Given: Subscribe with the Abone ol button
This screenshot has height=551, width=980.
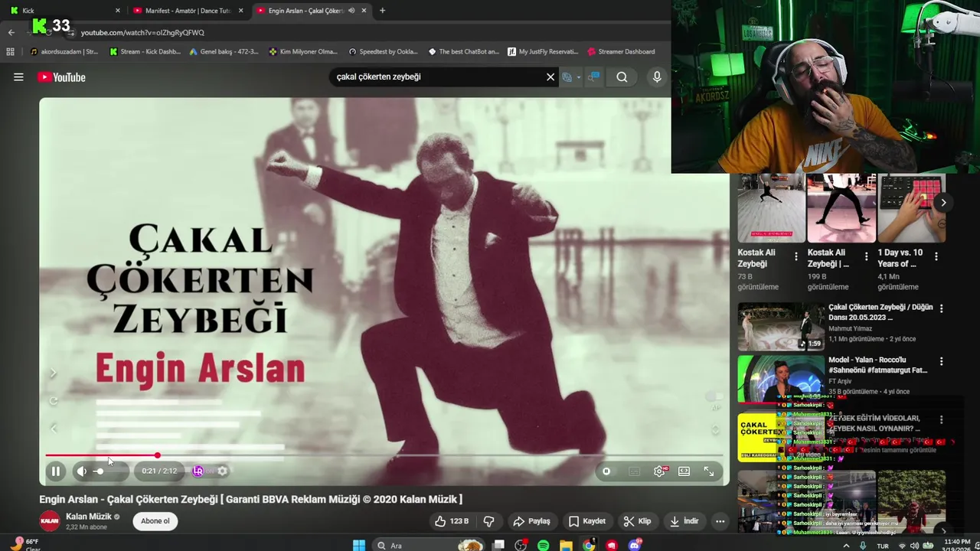Looking at the screenshot, I should tap(155, 521).
